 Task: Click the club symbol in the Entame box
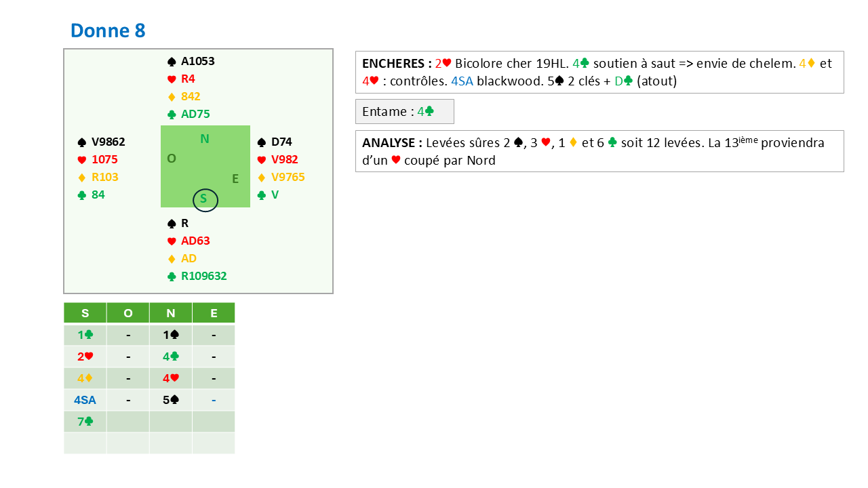430,112
